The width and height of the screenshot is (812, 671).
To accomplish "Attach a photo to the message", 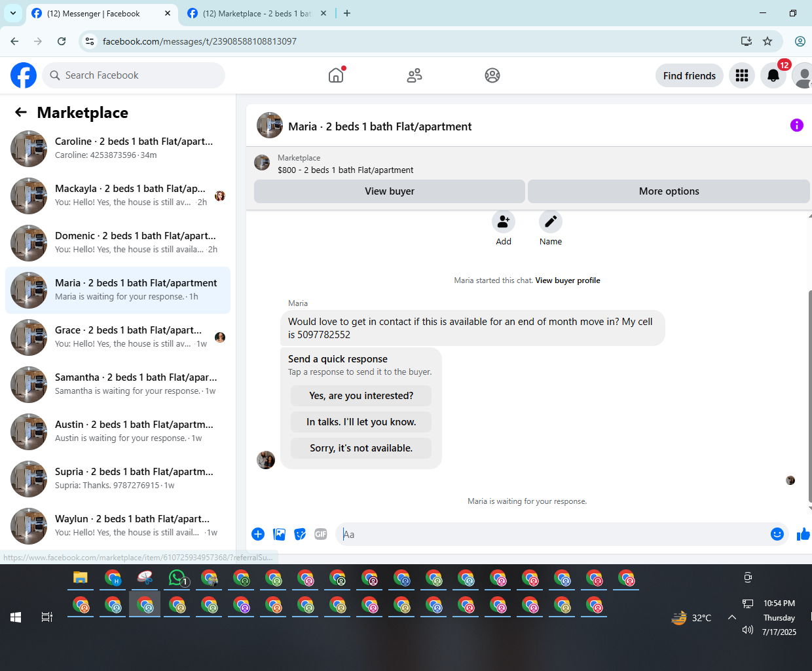I will tap(279, 534).
